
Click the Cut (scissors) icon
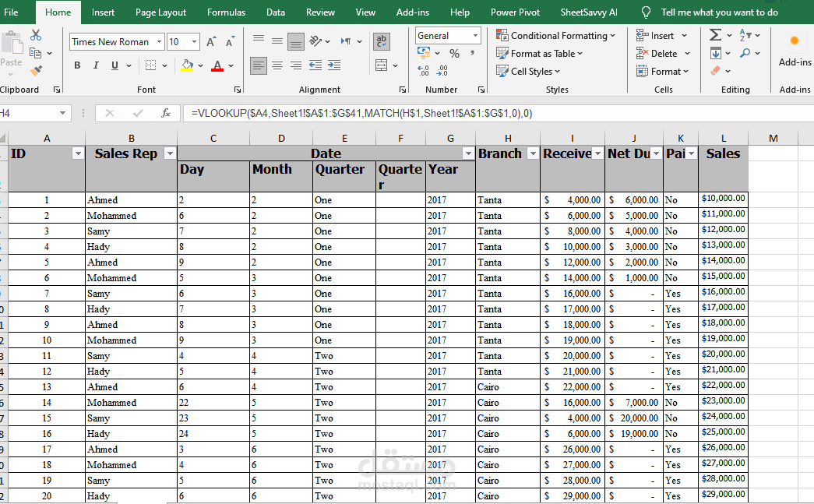point(35,35)
